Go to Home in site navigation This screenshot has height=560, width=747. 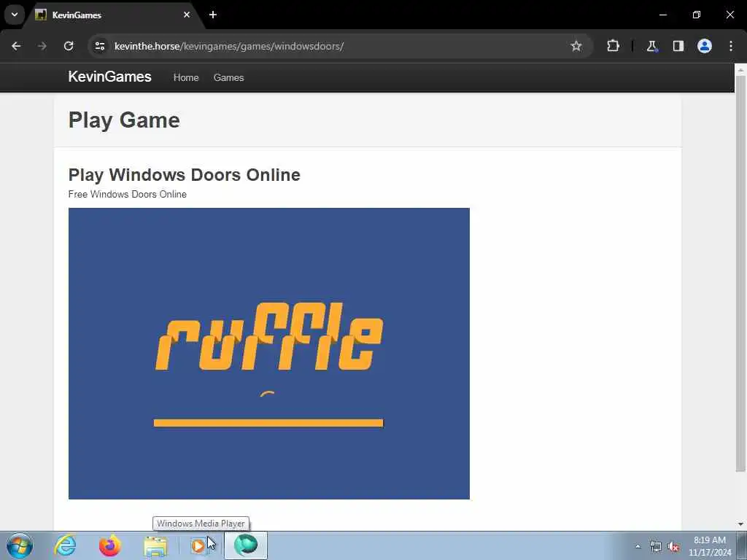[x=186, y=77]
